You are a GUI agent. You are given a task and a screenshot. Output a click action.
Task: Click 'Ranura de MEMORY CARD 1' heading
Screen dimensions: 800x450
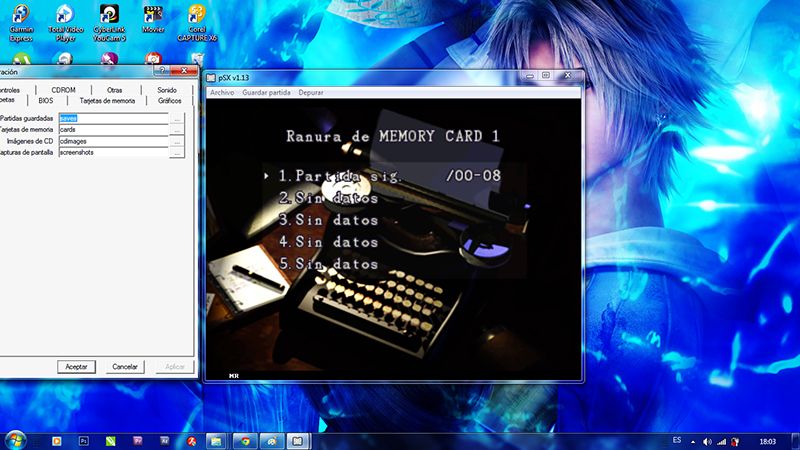392,136
